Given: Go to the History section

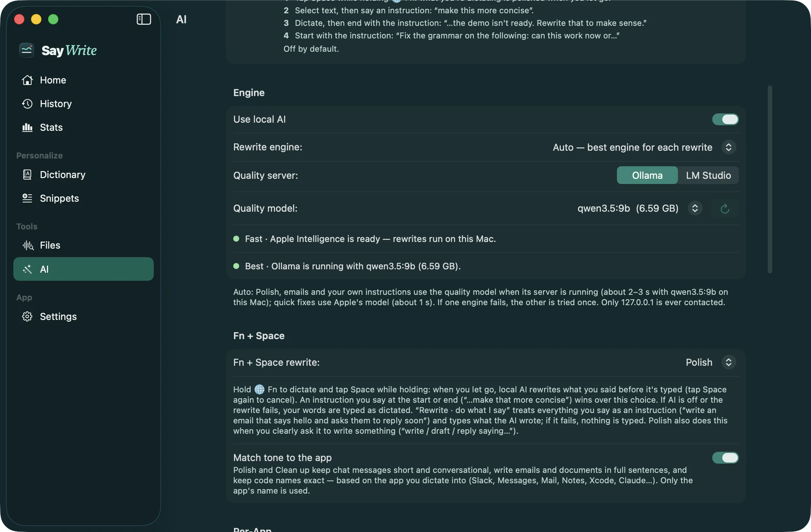Looking at the screenshot, I should [x=84, y=104].
